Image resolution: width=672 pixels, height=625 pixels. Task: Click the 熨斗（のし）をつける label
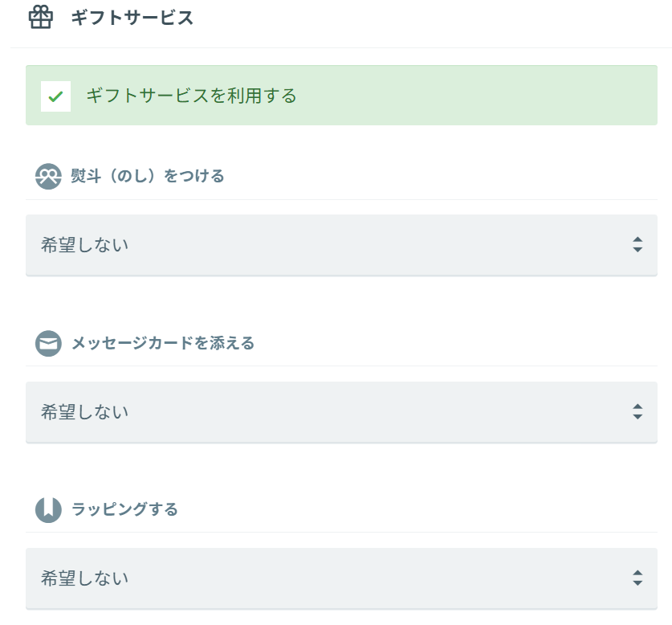[148, 176]
